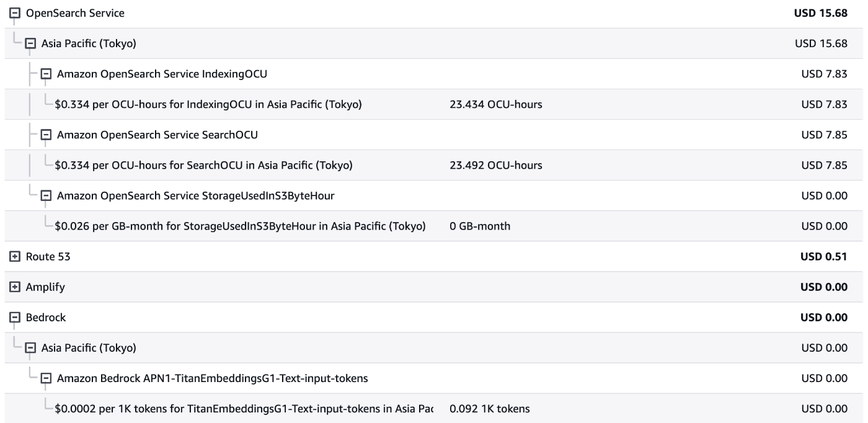868x423 pixels.
Task: Click the Amplify USD 0.00 total
Action: pos(823,287)
